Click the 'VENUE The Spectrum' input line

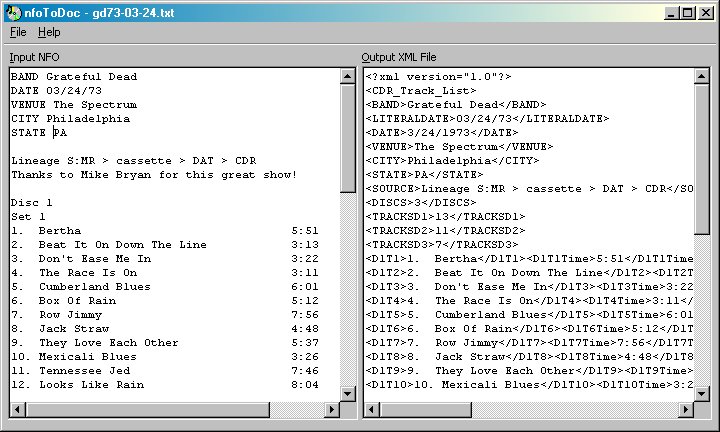[x=74, y=105]
